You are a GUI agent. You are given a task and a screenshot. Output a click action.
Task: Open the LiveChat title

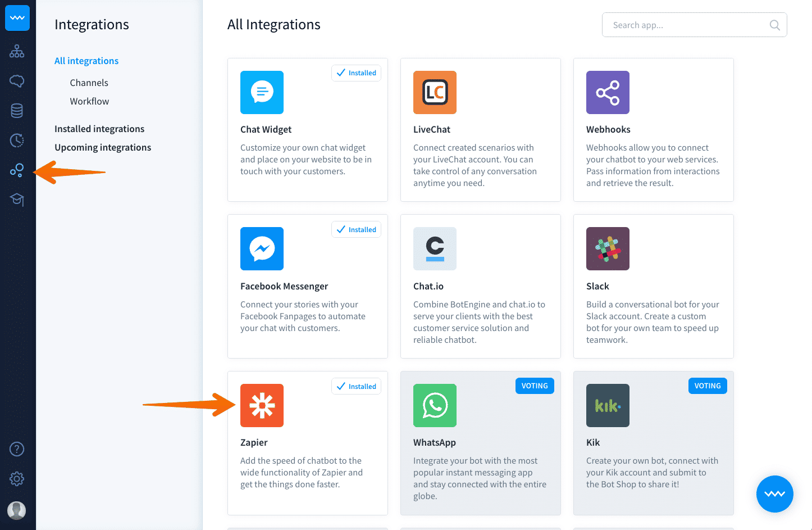tap(432, 129)
